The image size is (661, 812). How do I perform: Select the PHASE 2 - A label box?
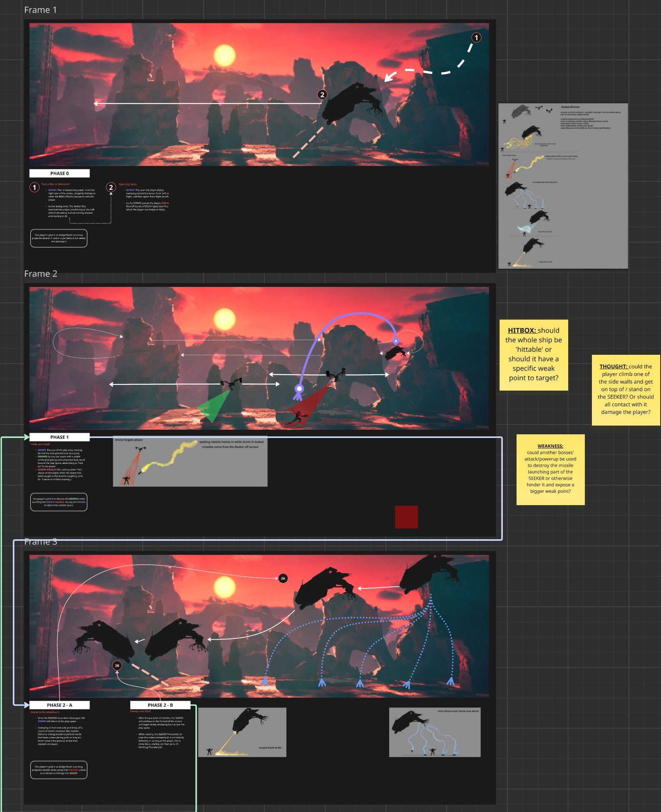(x=60, y=705)
